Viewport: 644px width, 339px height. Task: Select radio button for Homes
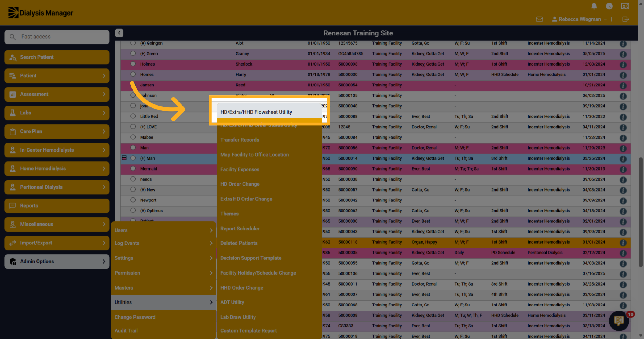pyautogui.click(x=133, y=74)
